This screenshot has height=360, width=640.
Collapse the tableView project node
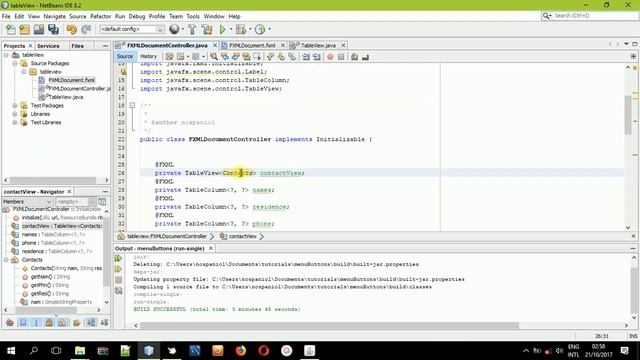click(x=6, y=55)
